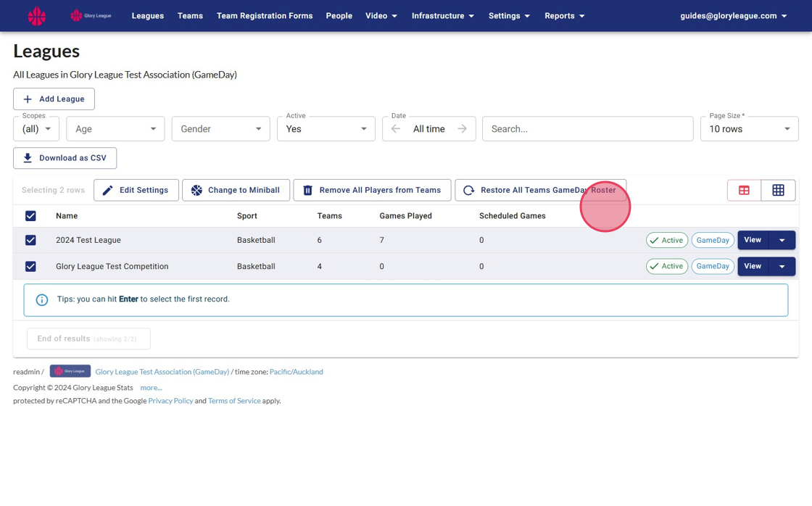Click Remove All Players from Teams

tap(372, 190)
